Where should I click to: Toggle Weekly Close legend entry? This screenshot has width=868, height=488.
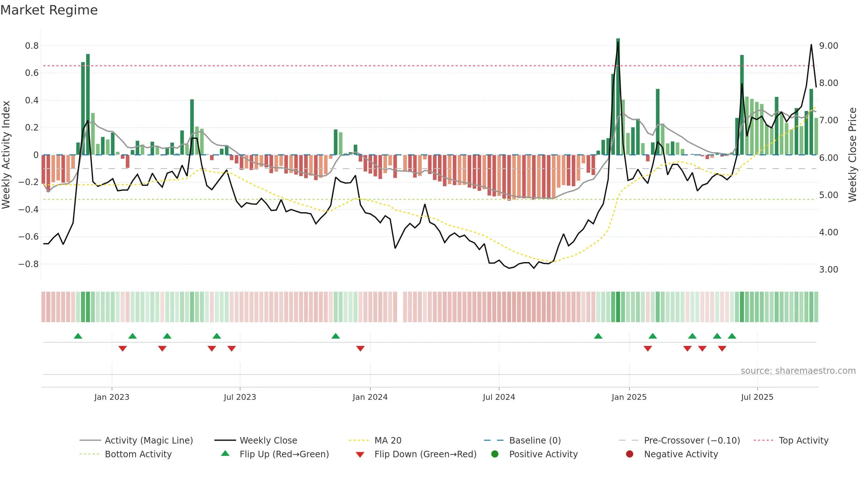256,440
